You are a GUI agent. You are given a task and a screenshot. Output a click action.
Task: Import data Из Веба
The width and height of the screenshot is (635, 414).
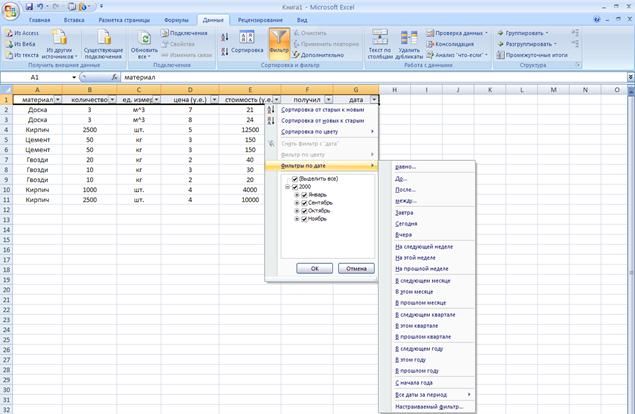pos(21,44)
